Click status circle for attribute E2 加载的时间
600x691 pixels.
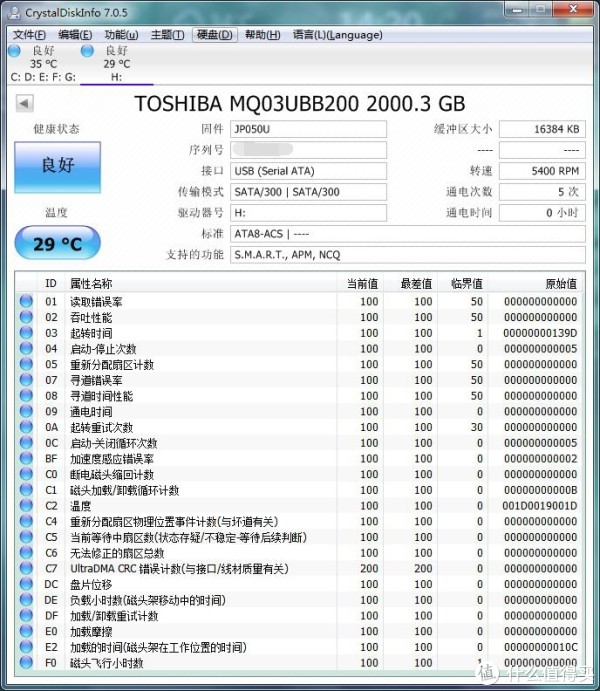point(26,647)
